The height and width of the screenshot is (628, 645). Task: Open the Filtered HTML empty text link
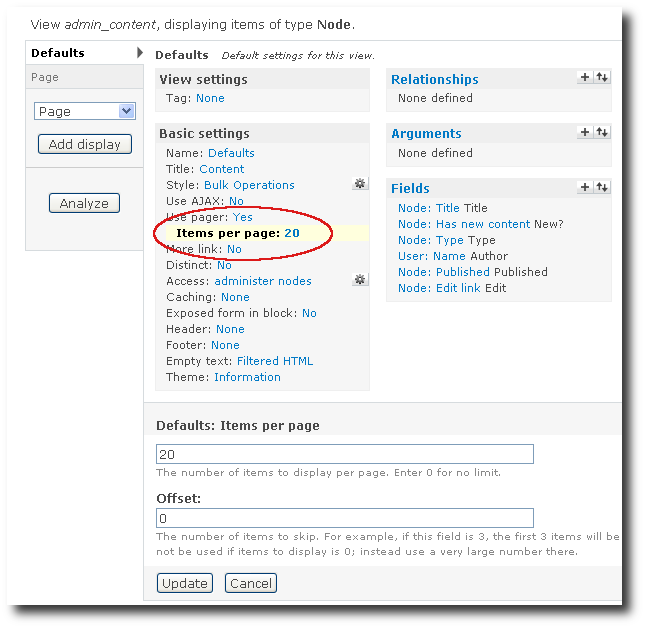[x=275, y=361]
